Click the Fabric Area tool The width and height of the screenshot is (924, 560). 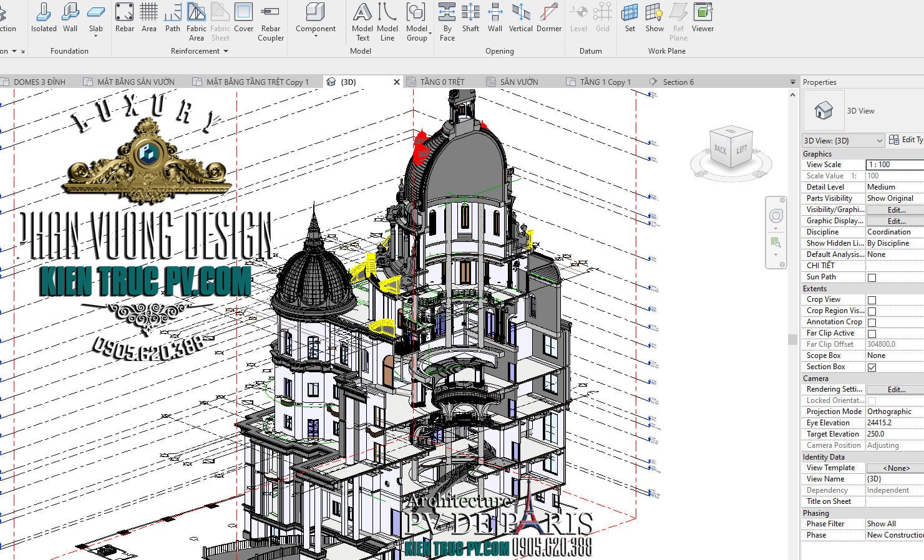tap(196, 22)
